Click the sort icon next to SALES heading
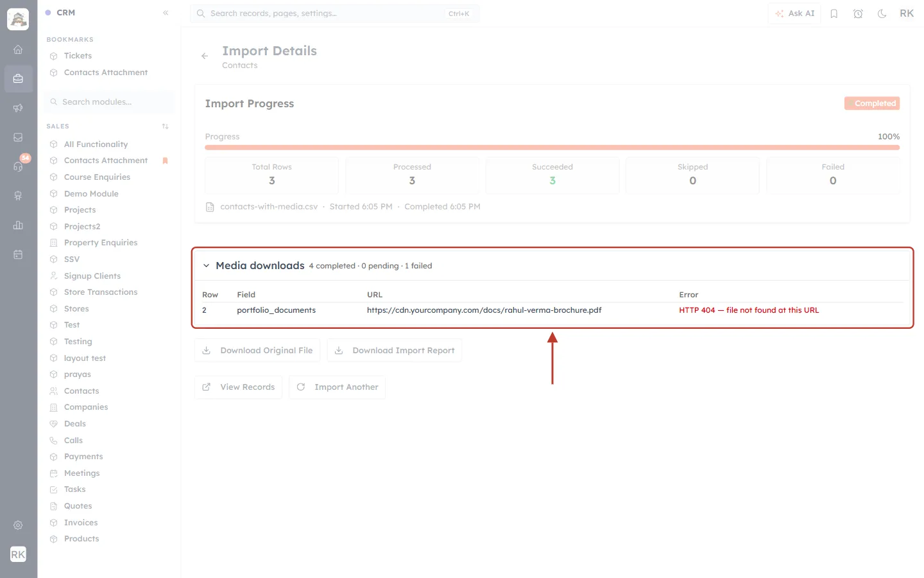924x578 pixels. (165, 127)
